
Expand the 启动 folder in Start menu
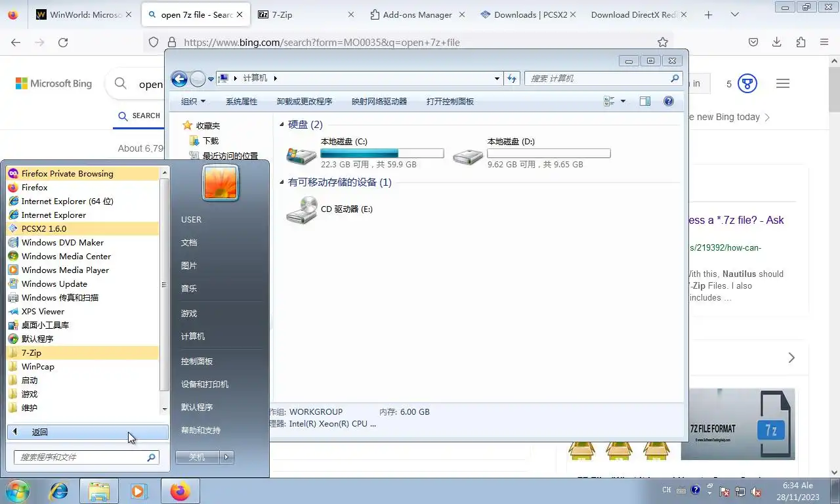coord(83,380)
